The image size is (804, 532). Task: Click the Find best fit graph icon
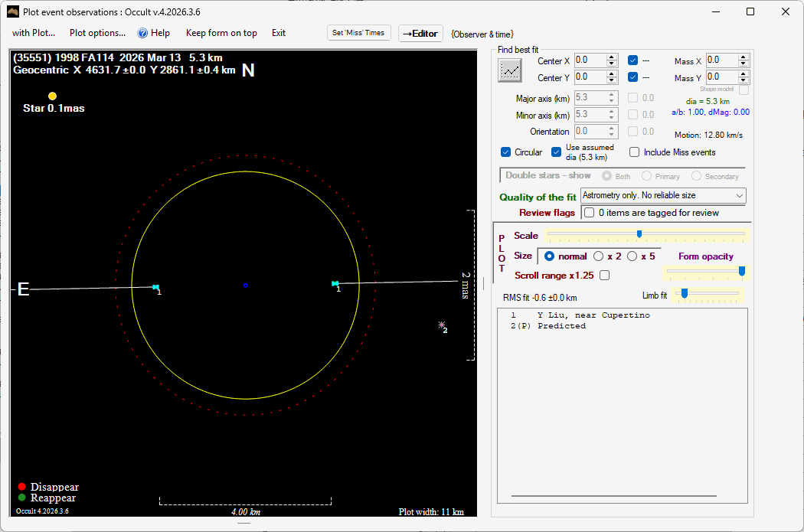pyautogui.click(x=509, y=70)
